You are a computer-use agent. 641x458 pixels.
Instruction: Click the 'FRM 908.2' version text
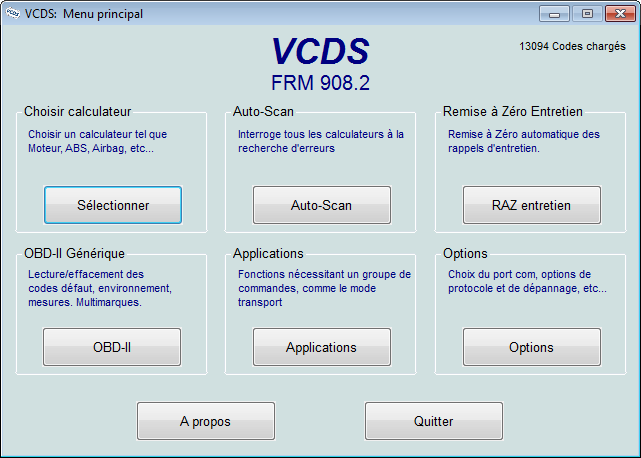pos(320,83)
